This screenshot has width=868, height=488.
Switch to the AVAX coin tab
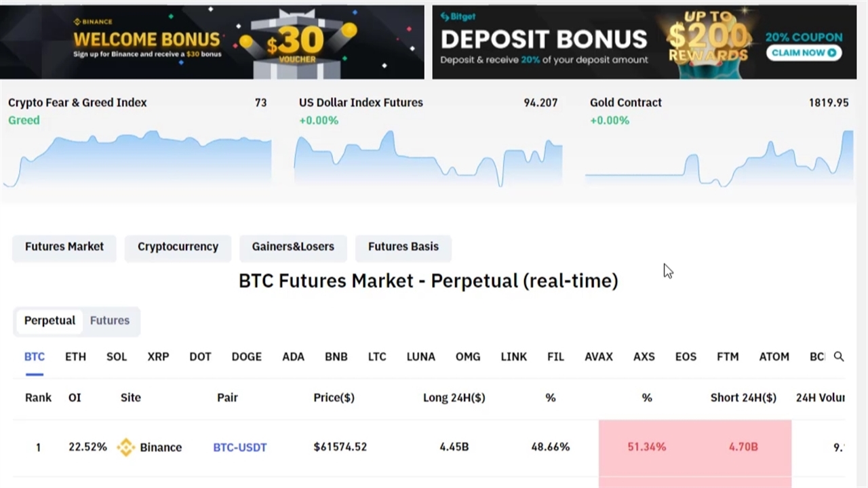(x=599, y=357)
